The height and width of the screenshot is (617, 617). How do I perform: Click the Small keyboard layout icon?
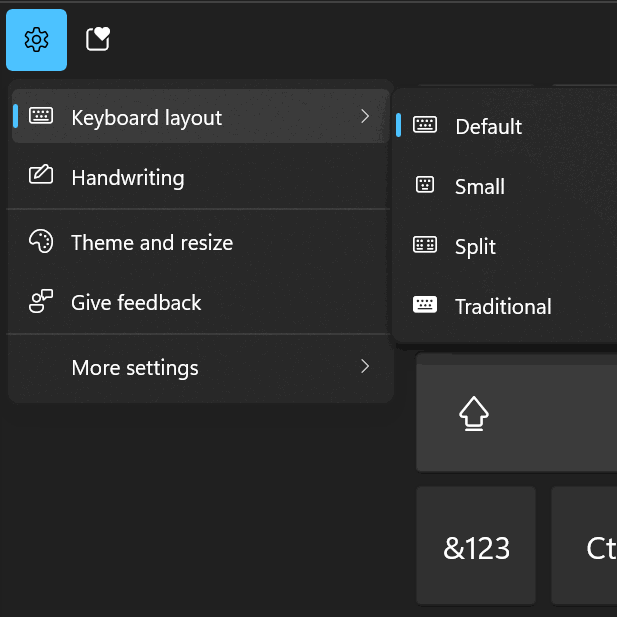click(425, 185)
